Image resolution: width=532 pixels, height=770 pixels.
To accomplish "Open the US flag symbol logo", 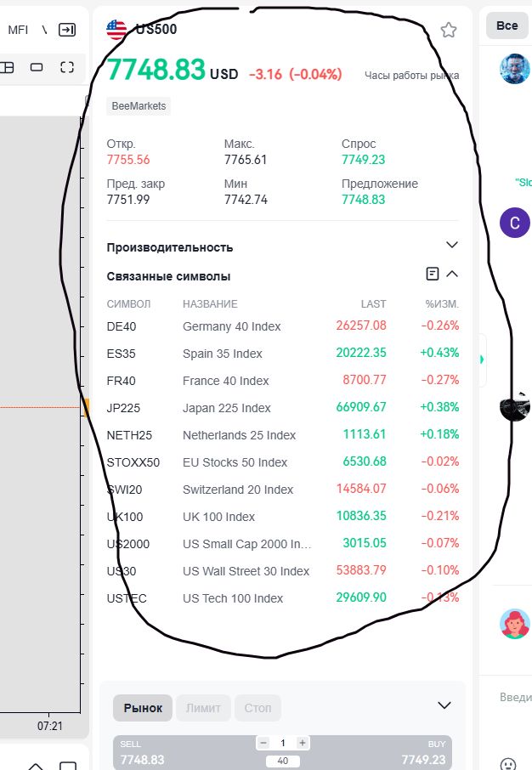I will point(116,30).
